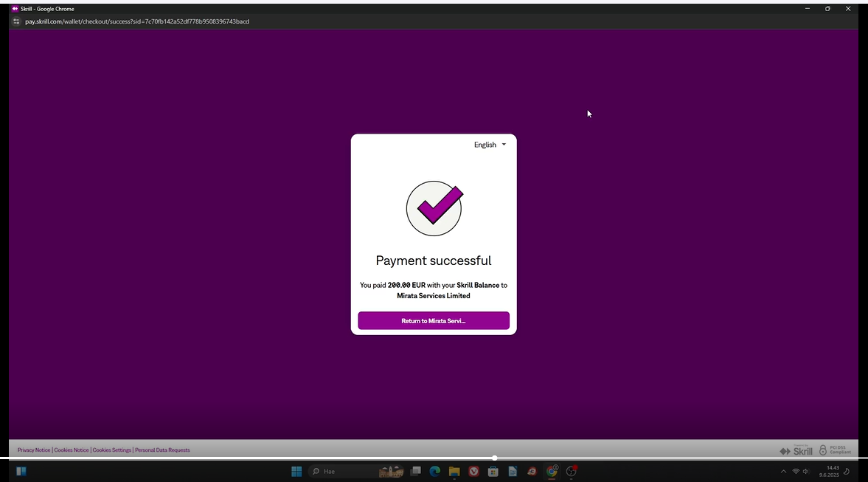Open Task View from the taskbar
868x482 pixels.
click(416, 472)
